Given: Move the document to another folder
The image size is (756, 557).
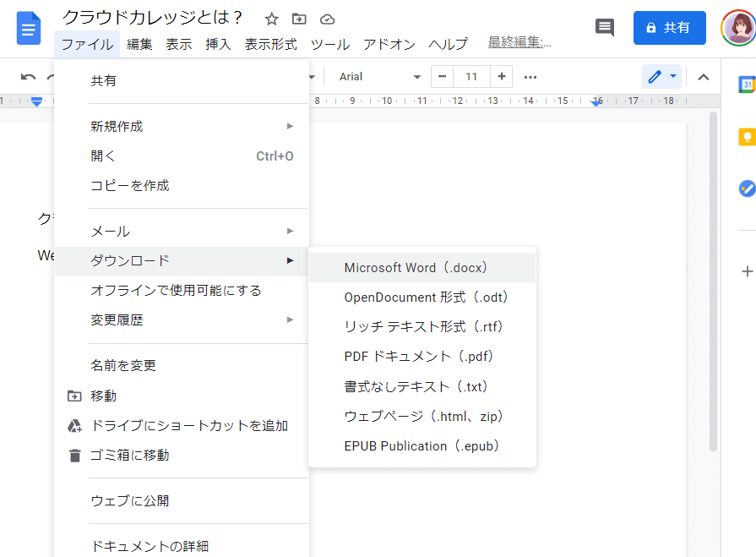Looking at the screenshot, I should 299,17.
